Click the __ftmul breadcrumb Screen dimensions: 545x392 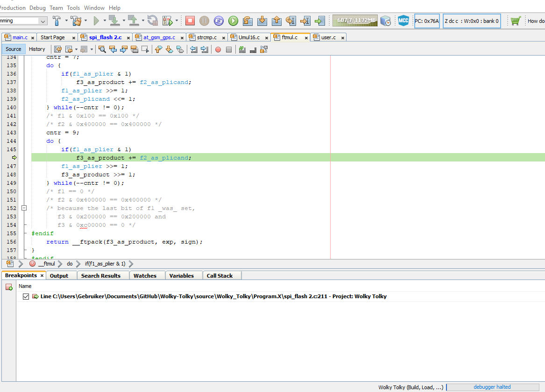[x=47, y=264]
